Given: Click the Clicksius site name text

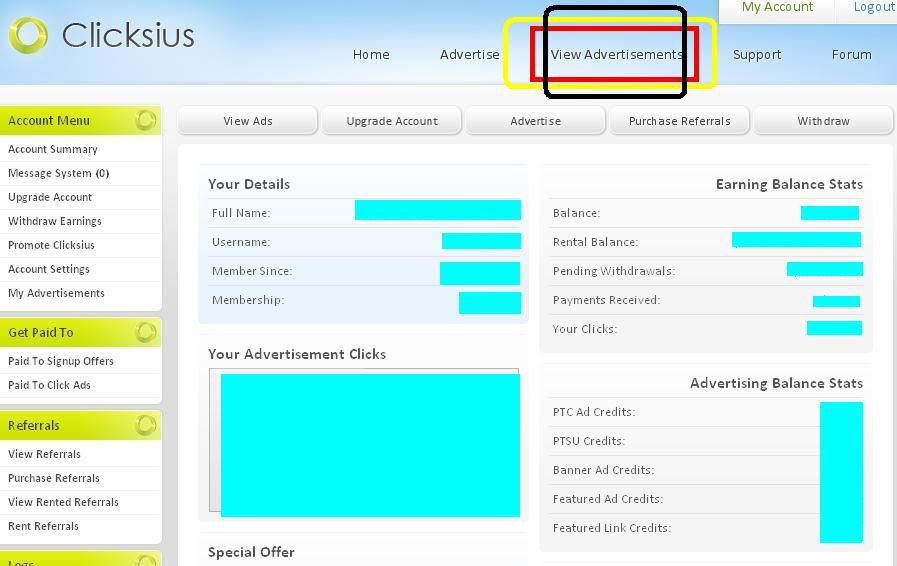Looking at the screenshot, I should pyautogui.click(x=128, y=35).
